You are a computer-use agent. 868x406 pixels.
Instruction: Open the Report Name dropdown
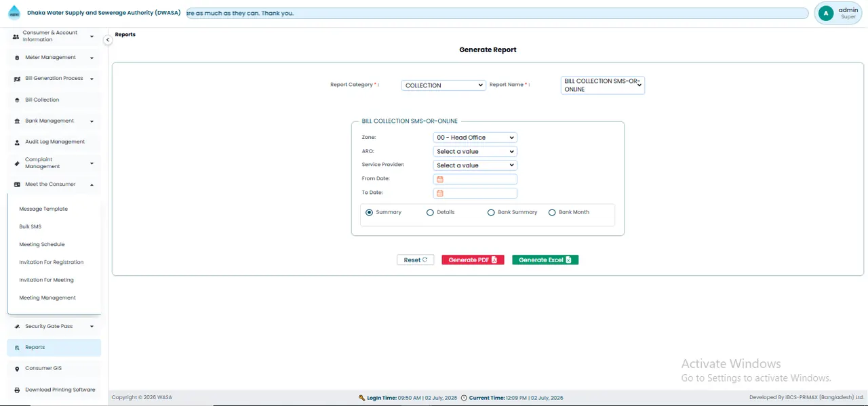coord(603,85)
